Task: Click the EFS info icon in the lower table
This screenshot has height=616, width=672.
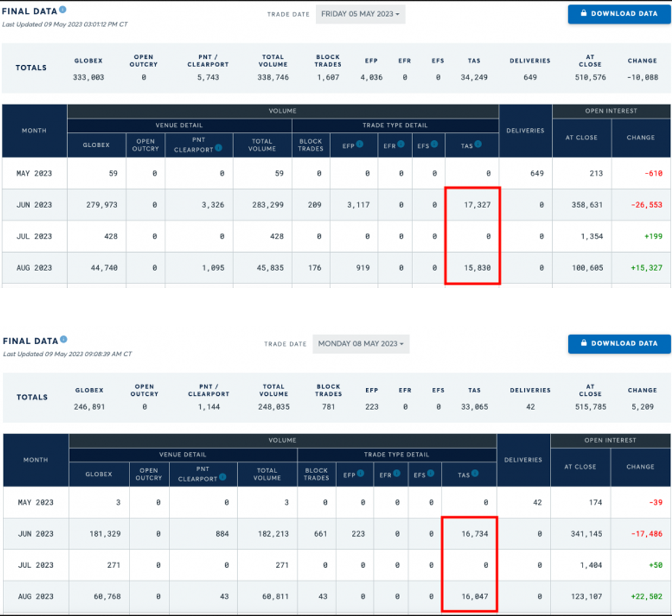Action: (x=431, y=474)
